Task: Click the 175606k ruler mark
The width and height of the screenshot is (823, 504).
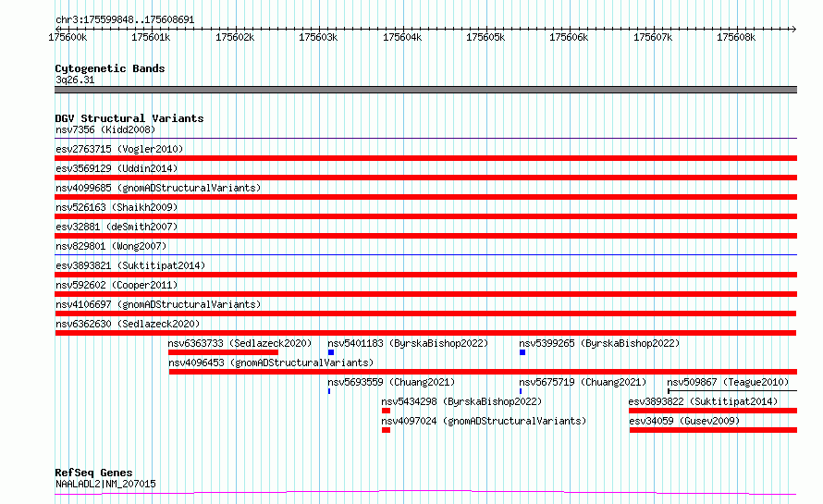Action: pos(569,37)
